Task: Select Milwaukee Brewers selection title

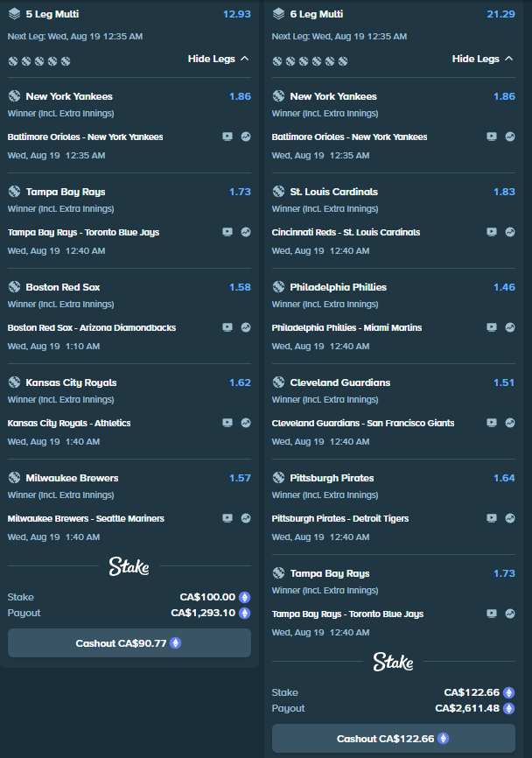Action: coord(72,478)
